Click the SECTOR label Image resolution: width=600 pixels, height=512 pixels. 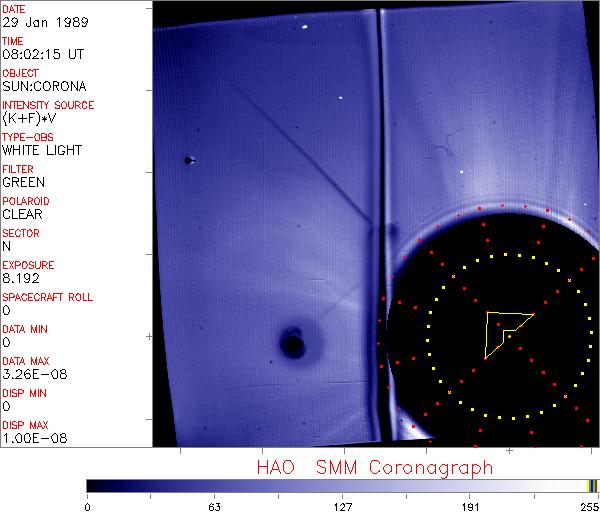point(21,233)
